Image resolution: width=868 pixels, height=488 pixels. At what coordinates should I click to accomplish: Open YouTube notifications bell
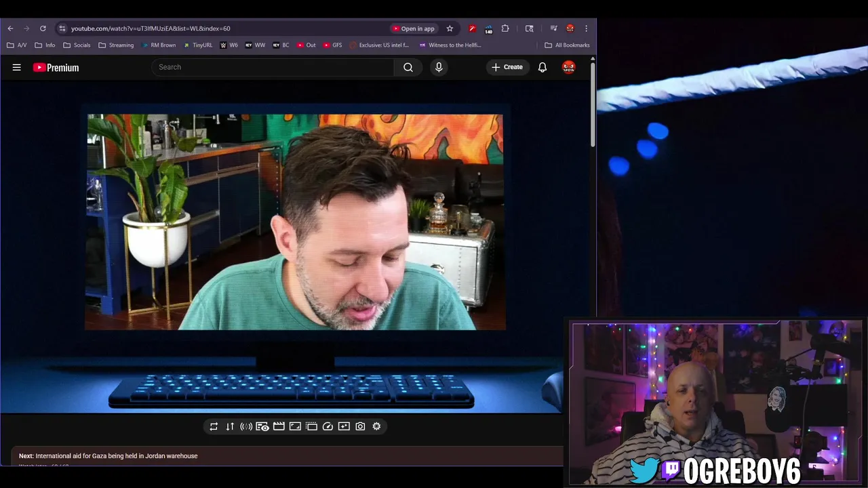tap(542, 67)
